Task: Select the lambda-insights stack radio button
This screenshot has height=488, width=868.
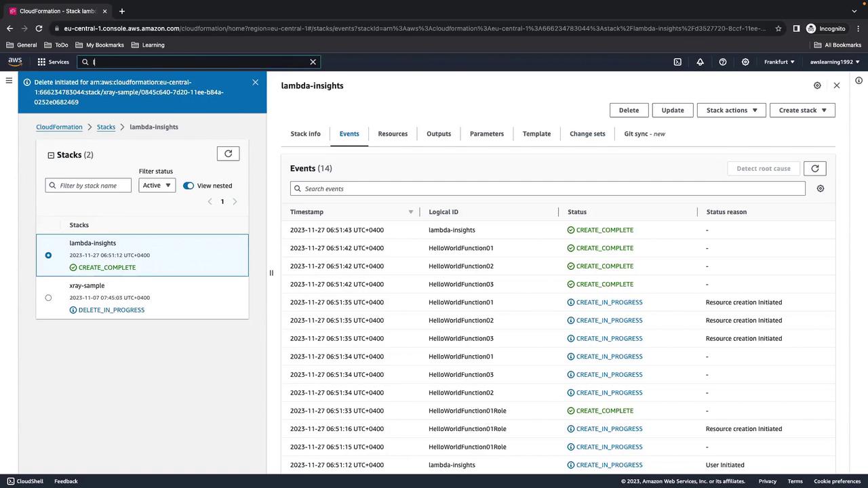Action: click(x=48, y=256)
